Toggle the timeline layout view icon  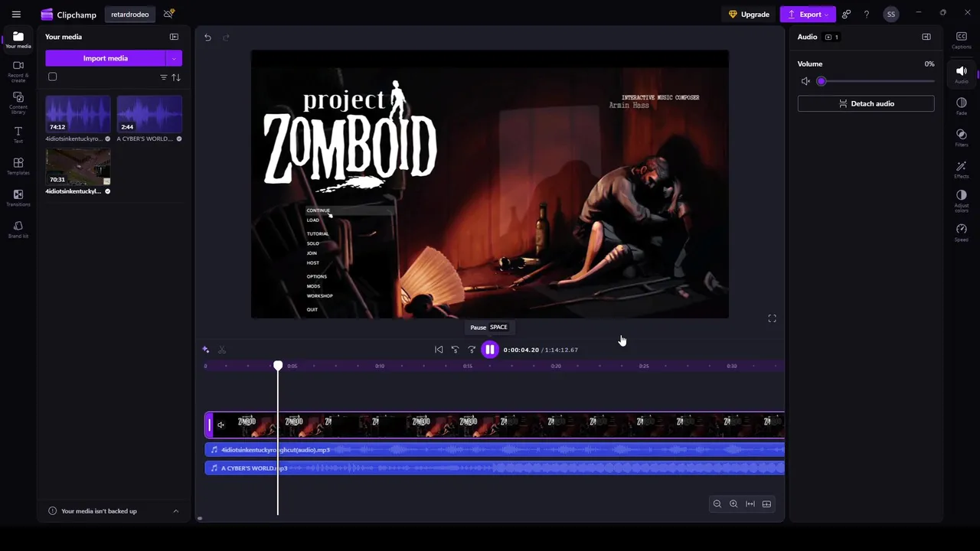pyautogui.click(x=766, y=504)
